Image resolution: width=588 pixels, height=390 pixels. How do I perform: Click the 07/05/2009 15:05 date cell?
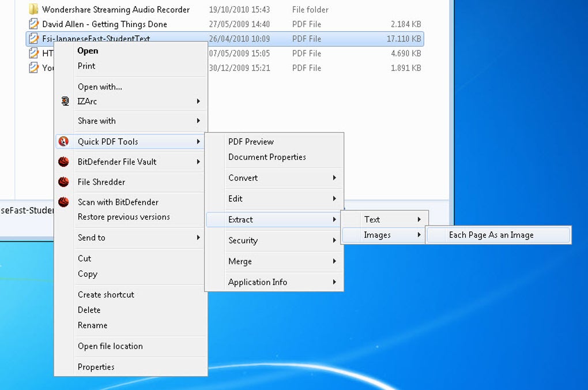click(x=239, y=53)
